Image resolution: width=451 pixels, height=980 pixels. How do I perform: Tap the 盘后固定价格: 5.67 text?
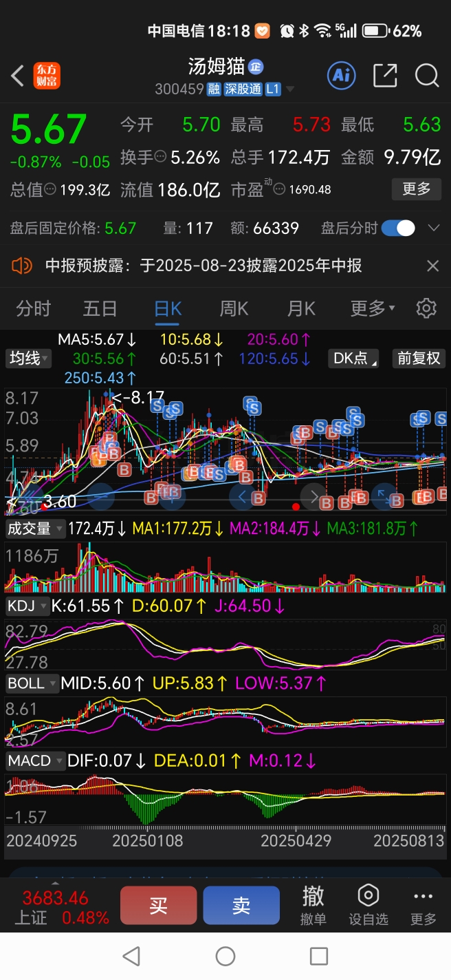(74, 228)
